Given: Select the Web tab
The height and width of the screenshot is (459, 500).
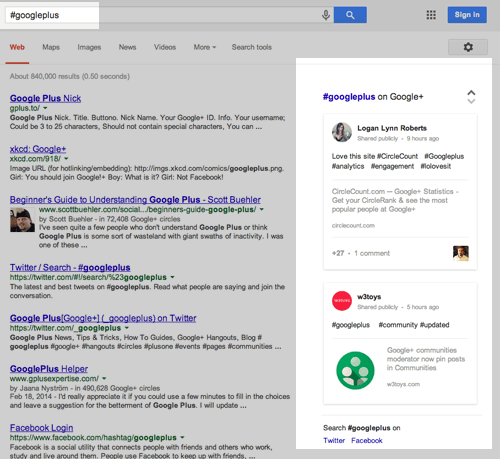Looking at the screenshot, I should (17, 47).
